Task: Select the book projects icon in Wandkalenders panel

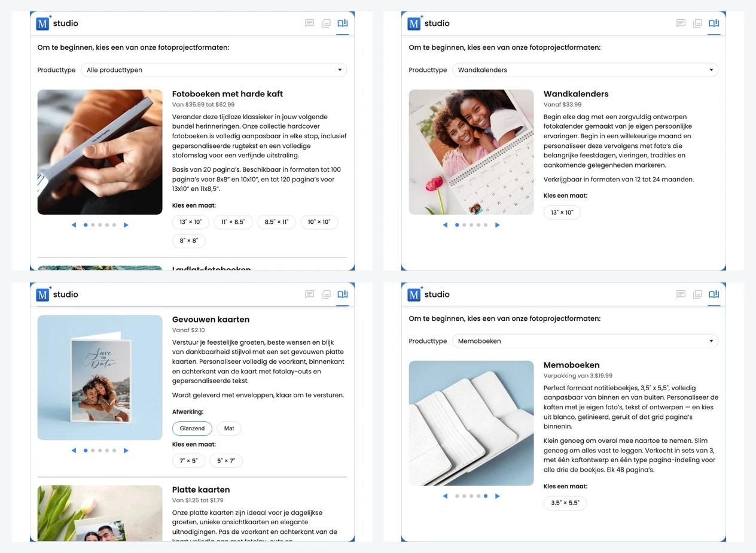Action: (714, 23)
